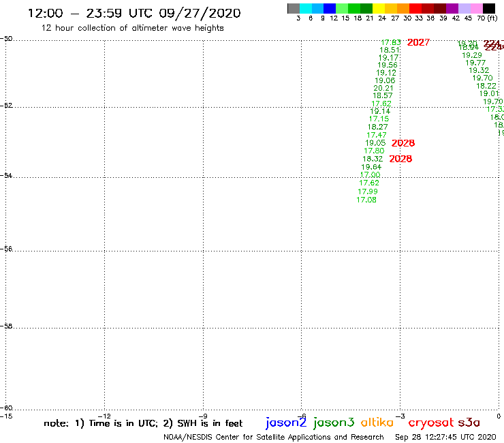Click the -54 latitude axis label
The width and height of the screenshot is (504, 443).
[6, 175]
